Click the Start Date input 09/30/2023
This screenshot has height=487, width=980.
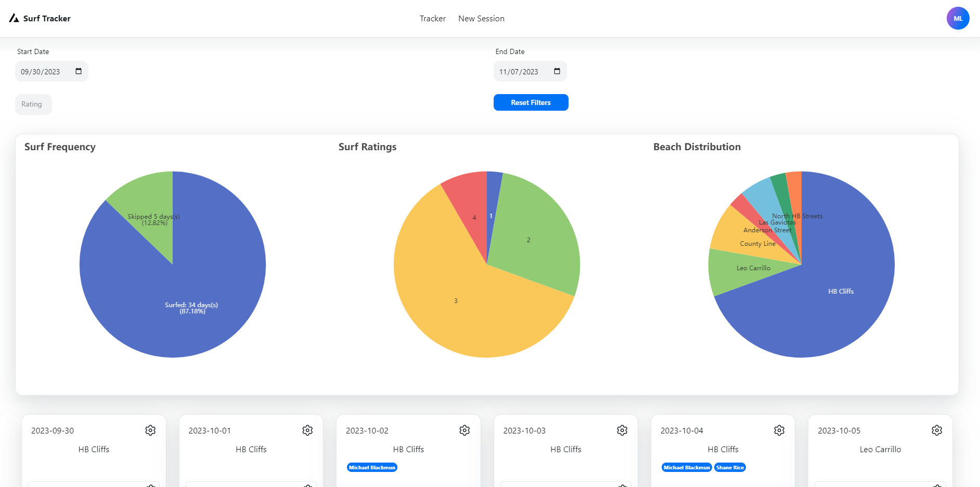[x=51, y=71]
